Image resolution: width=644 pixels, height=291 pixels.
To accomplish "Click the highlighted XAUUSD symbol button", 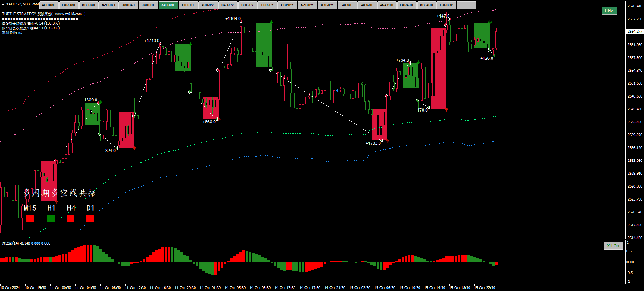I will (x=168, y=5).
